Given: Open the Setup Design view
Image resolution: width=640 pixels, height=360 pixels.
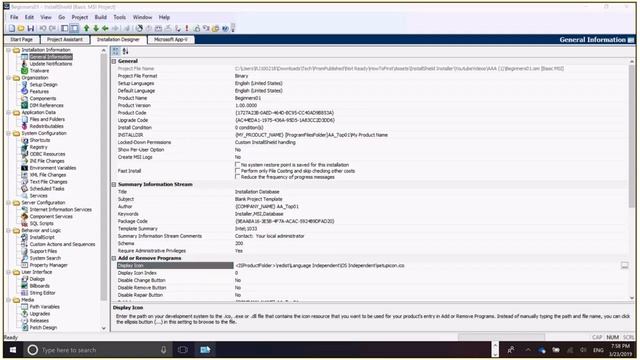Looking at the screenshot, I should click(x=43, y=84).
